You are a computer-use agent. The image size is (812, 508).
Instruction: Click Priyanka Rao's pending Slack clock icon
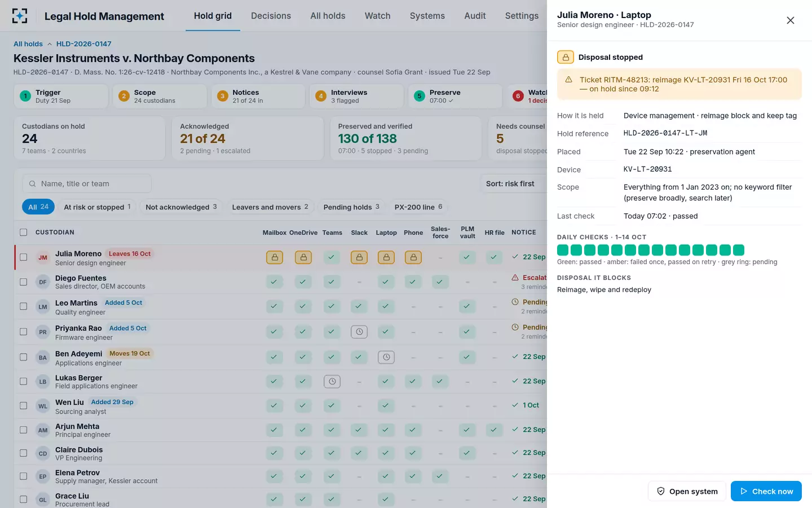tap(359, 332)
